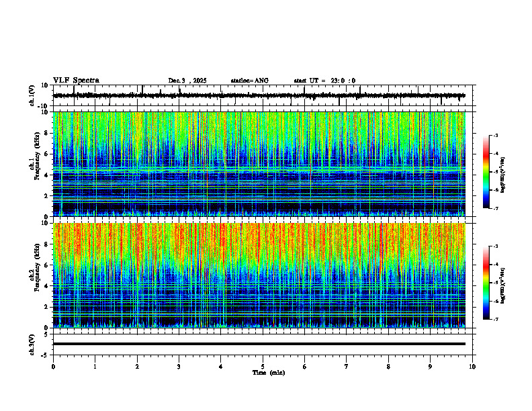
Task: Click the ch.2 PSD color scale bar
Action: pos(486,283)
